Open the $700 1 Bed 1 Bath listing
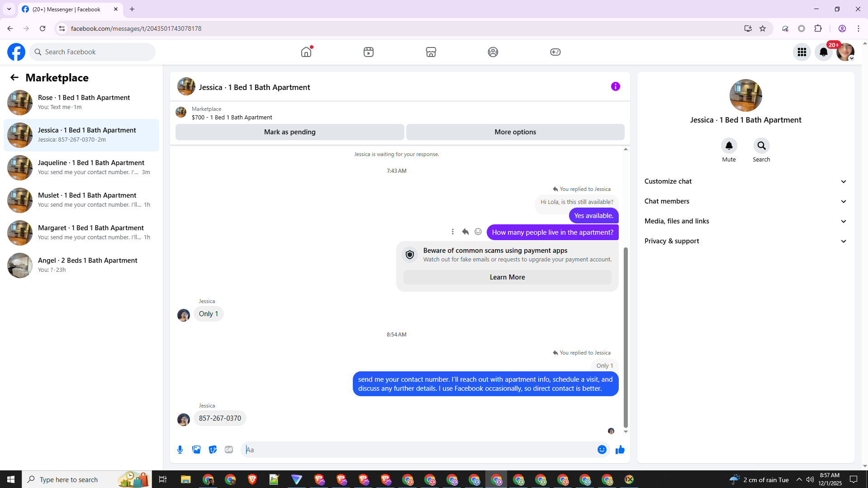The width and height of the screenshot is (868, 488). click(x=232, y=117)
